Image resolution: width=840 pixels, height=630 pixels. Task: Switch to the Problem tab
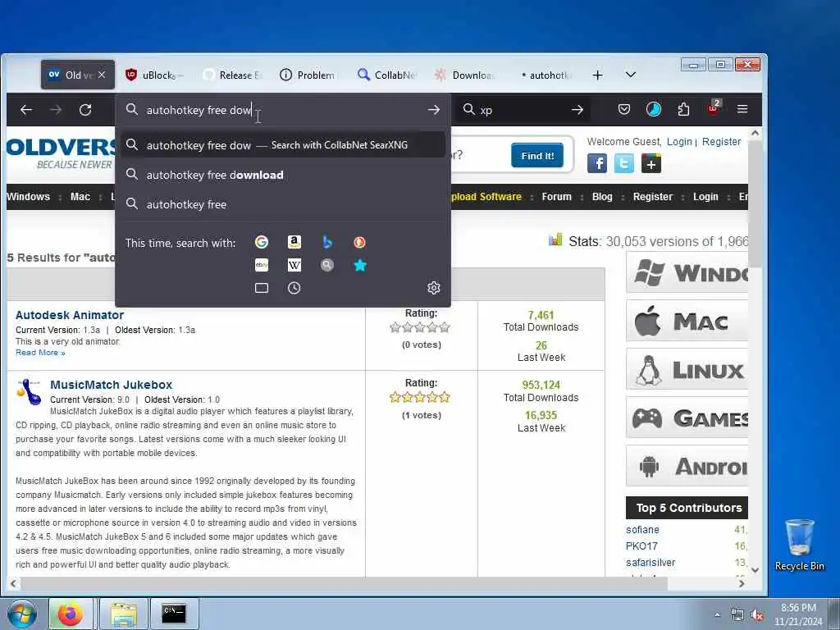click(x=309, y=75)
